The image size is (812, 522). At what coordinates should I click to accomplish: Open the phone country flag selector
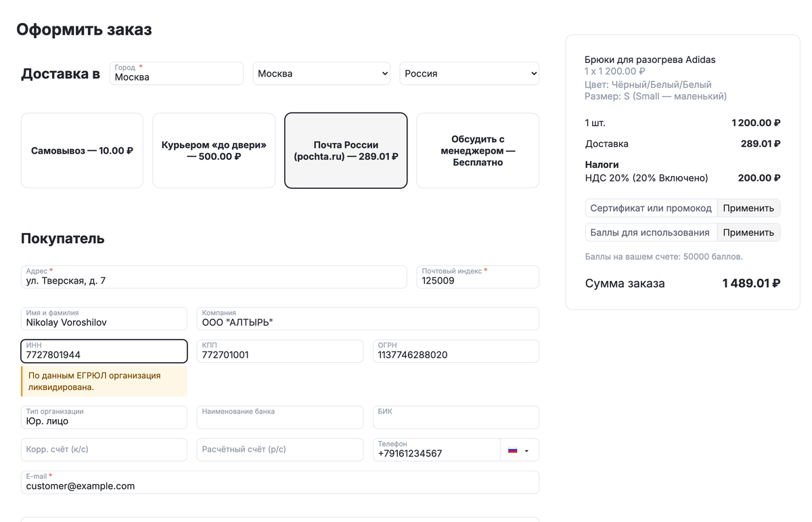tap(519, 450)
